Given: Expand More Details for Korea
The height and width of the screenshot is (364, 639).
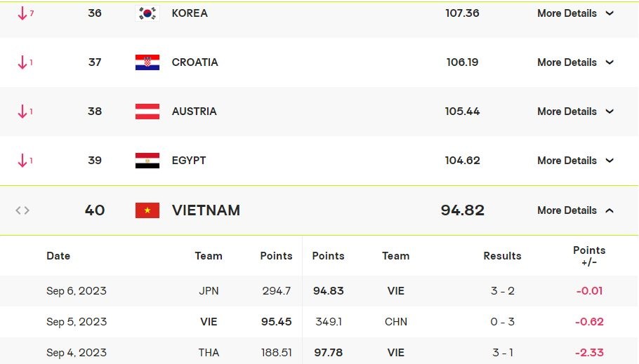Looking at the screenshot, I should click(575, 13).
